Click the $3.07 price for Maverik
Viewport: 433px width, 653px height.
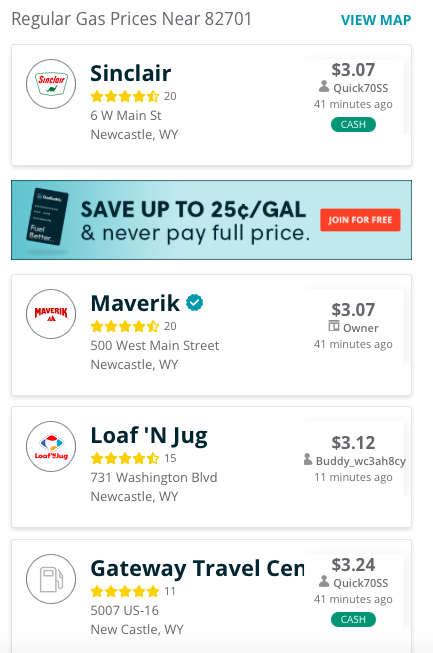click(x=353, y=310)
